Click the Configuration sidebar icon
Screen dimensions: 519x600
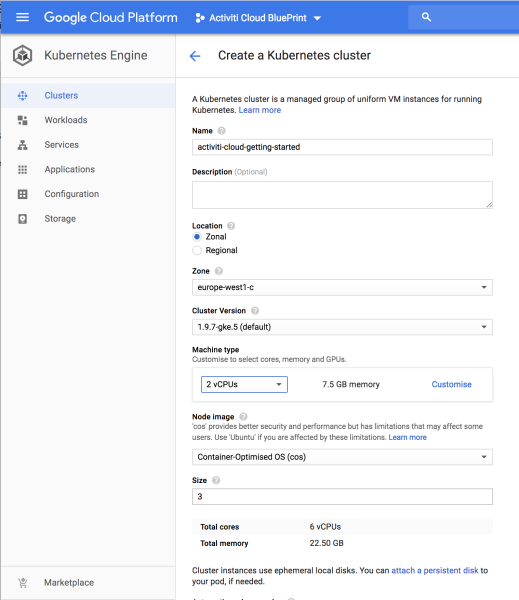pyautogui.click(x=23, y=194)
